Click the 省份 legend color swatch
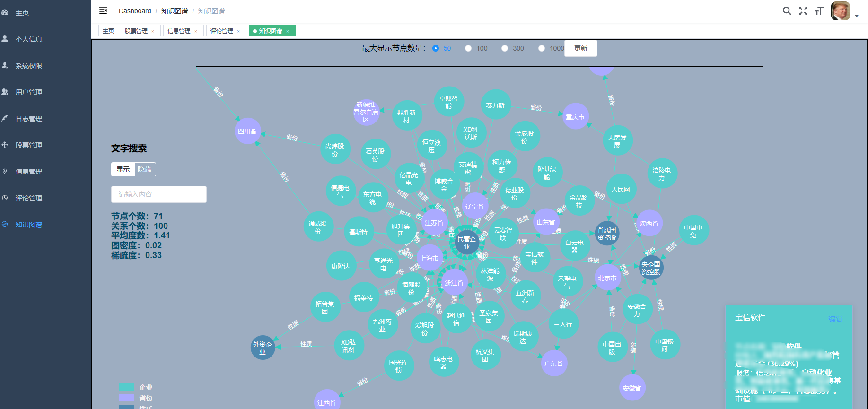Viewport: 868px width, 409px height. point(126,398)
